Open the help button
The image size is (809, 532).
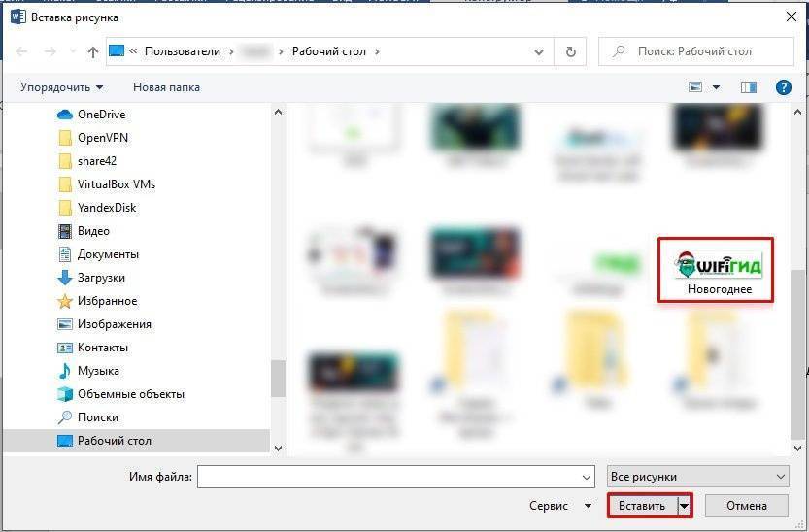tap(783, 87)
